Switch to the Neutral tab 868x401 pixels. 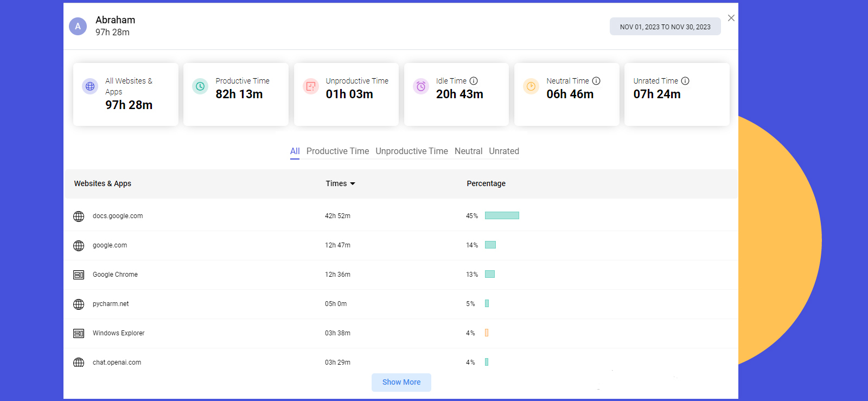(468, 151)
